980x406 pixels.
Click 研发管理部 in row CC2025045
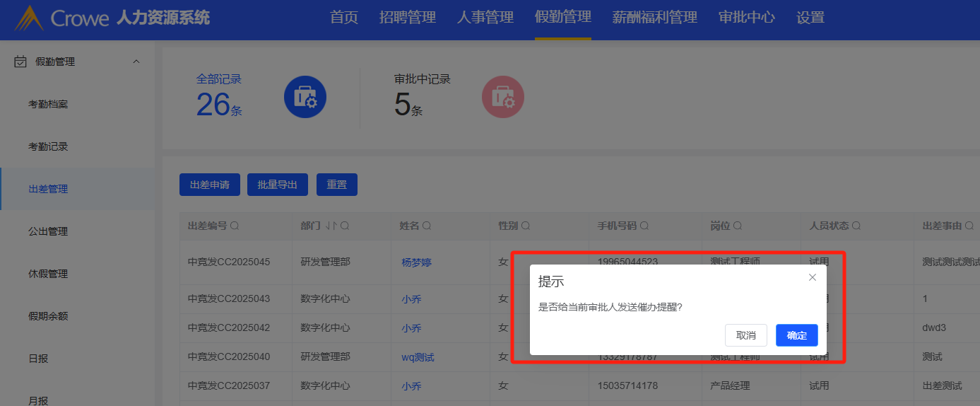325,262
